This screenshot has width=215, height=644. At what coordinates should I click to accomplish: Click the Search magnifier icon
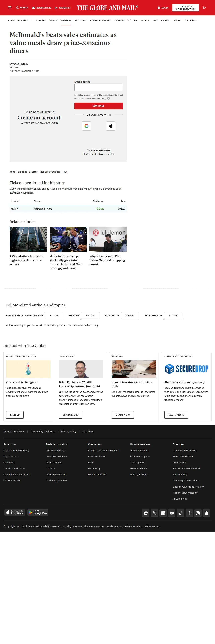tap(17, 8)
